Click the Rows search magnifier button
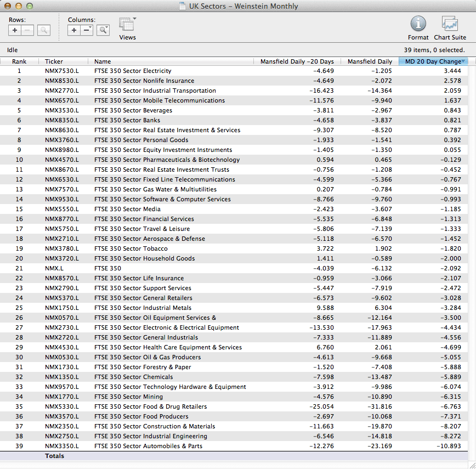The width and height of the screenshot is (476, 469). click(44, 30)
